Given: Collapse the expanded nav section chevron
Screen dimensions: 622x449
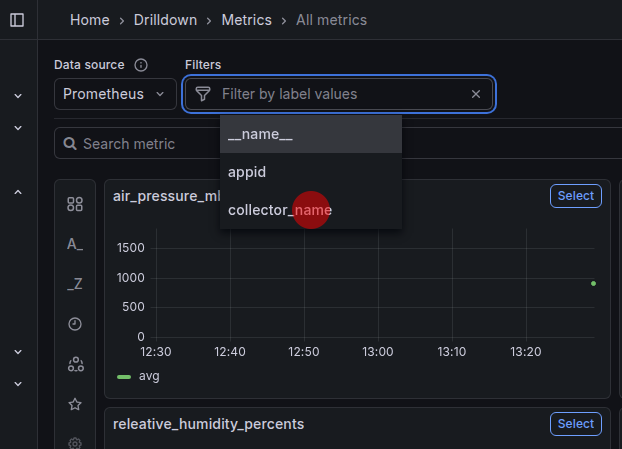Looking at the screenshot, I should (x=18, y=192).
